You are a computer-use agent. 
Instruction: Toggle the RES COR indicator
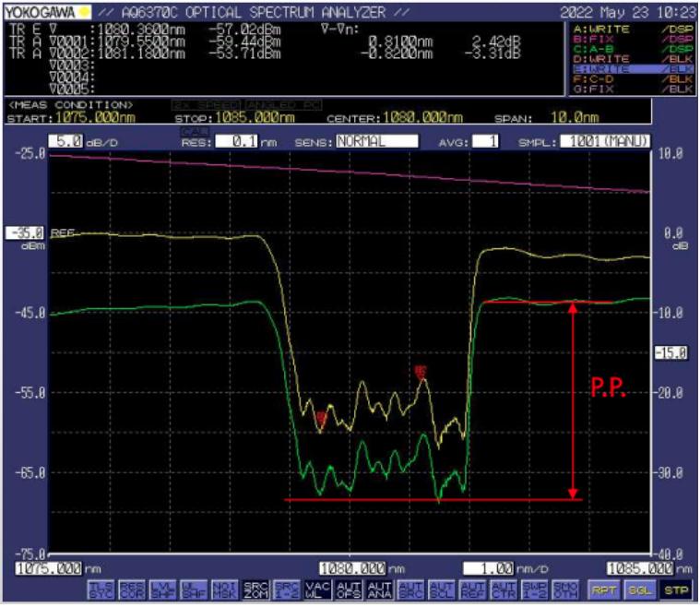[x=132, y=589]
